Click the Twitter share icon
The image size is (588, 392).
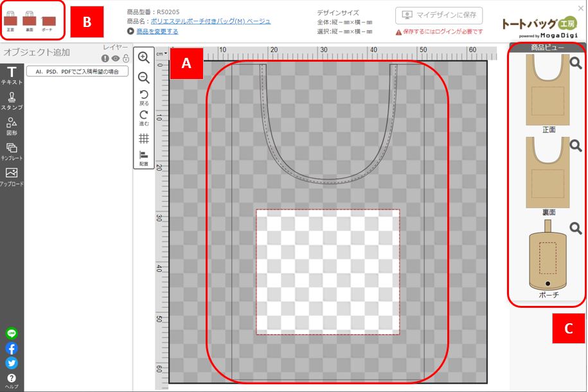[13, 361]
